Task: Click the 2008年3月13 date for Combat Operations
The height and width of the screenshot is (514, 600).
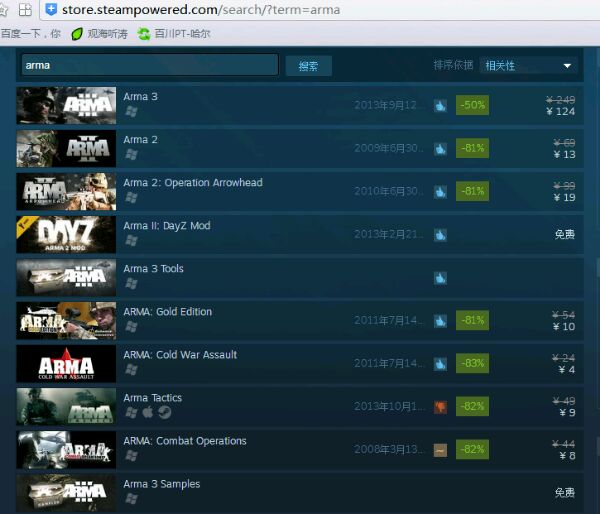Action: pos(389,449)
